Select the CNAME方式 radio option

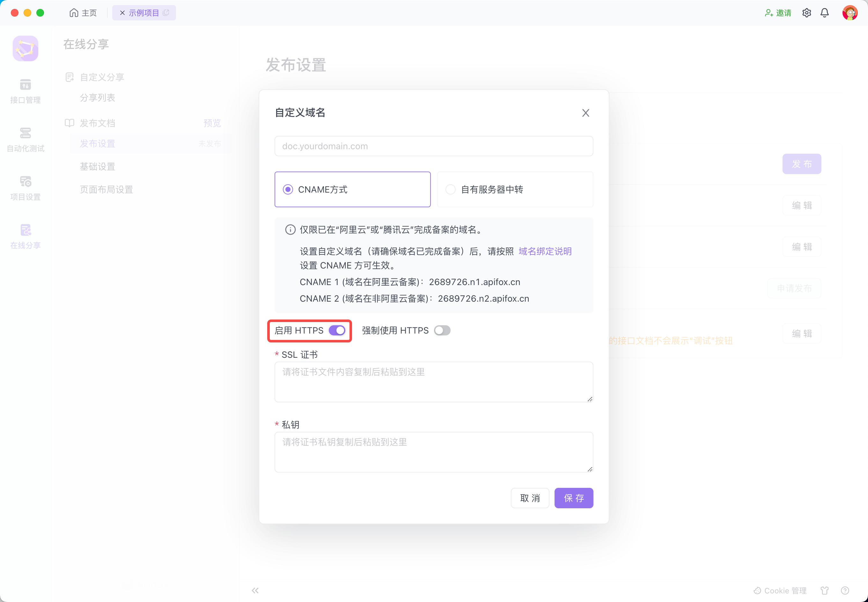(288, 189)
